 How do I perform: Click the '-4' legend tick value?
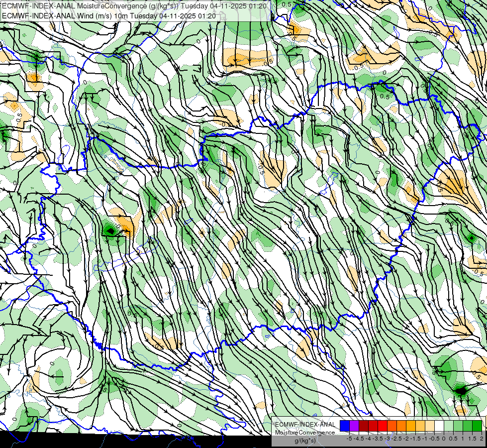pos(368,439)
